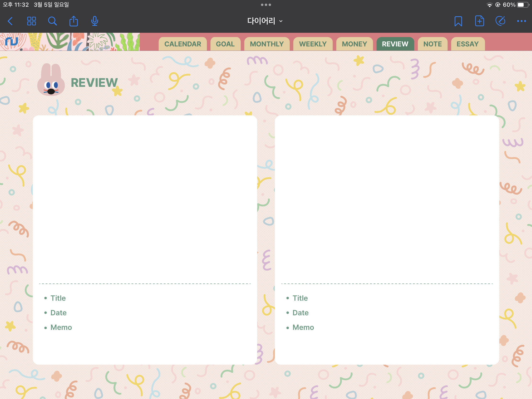The image size is (532, 399).
Task: Add a new page icon
Action: [479, 21]
